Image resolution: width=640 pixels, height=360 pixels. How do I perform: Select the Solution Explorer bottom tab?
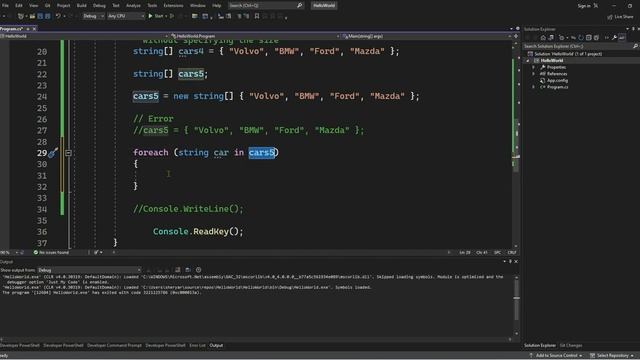click(x=540, y=345)
